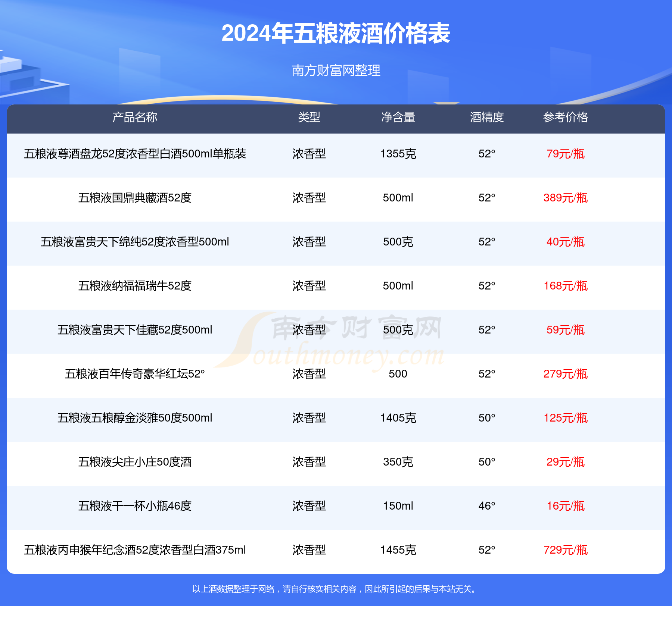This screenshot has height=623, width=672.
Task: Click the price 16元/瓶
Action: pyautogui.click(x=566, y=506)
